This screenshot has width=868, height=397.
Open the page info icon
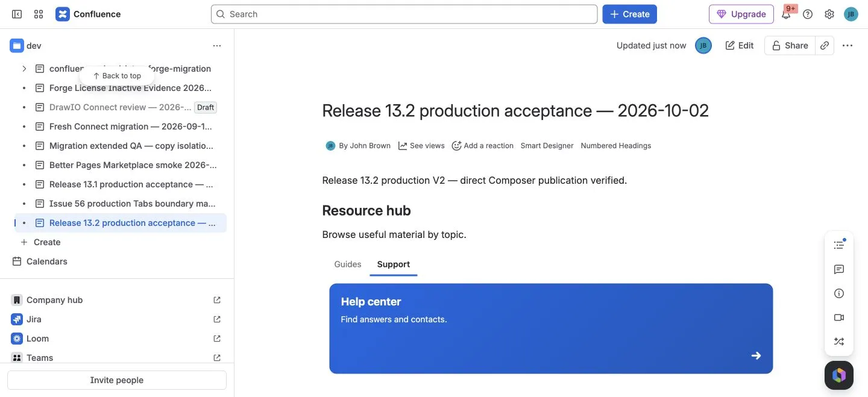(x=839, y=293)
